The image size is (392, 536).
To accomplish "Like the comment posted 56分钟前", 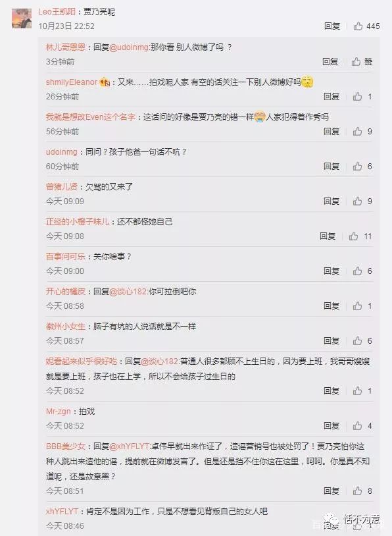I will point(358,131).
